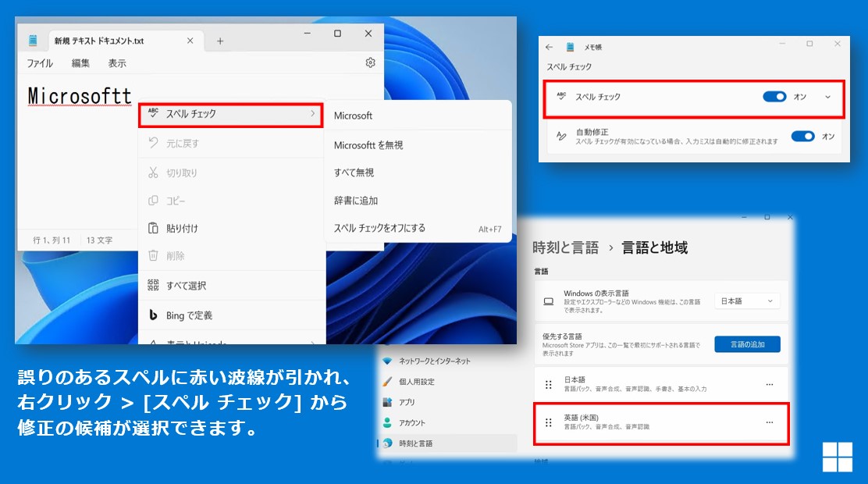The width and height of the screenshot is (868, 484).
Task: Click the 個人用設定 sidebar icon
Action: pyautogui.click(x=386, y=382)
